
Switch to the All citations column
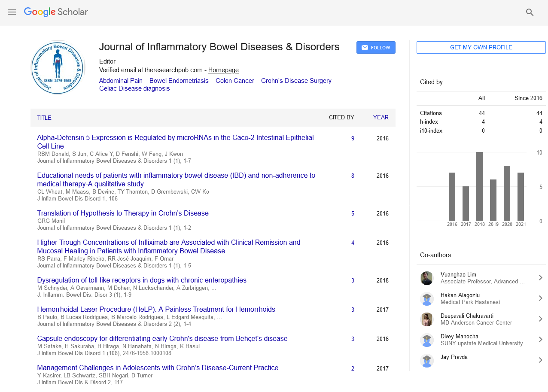481,98
